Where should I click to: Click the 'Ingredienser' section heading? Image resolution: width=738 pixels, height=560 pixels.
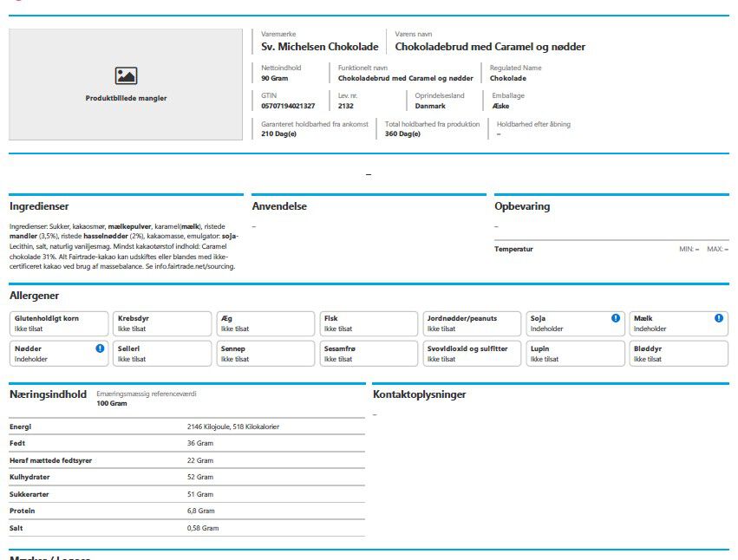[x=39, y=206]
